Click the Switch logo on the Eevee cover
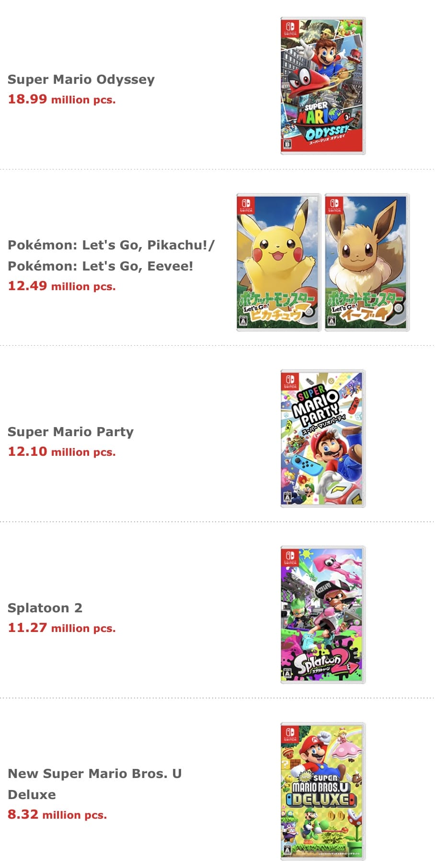This screenshot has width=435, height=868. pyautogui.click(x=334, y=204)
